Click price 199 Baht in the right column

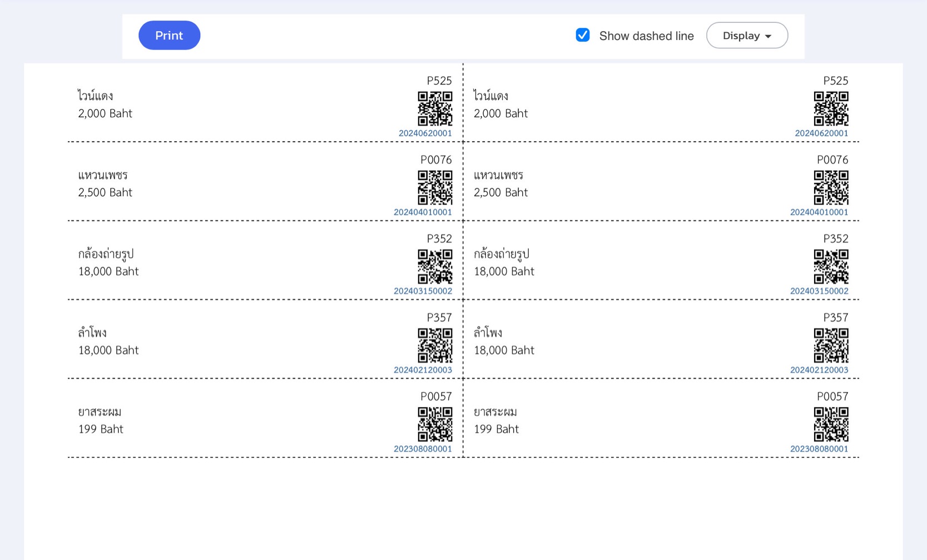pos(496,429)
